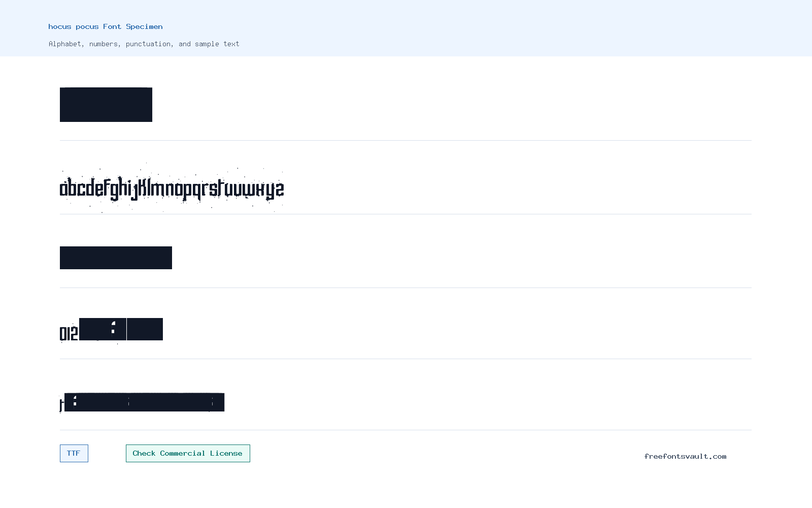
Task: Click the TTF format button
Action: tap(74, 453)
